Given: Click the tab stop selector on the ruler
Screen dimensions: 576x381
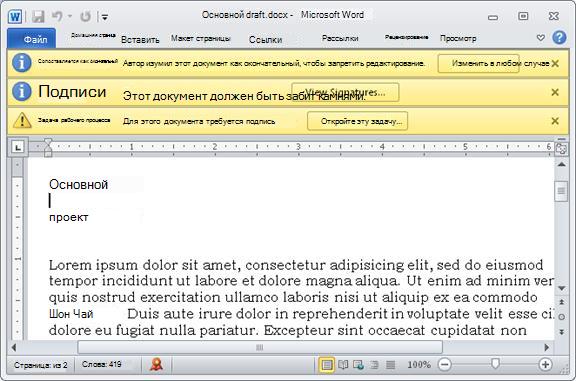Looking at the screenshot, I should (18, 147).
